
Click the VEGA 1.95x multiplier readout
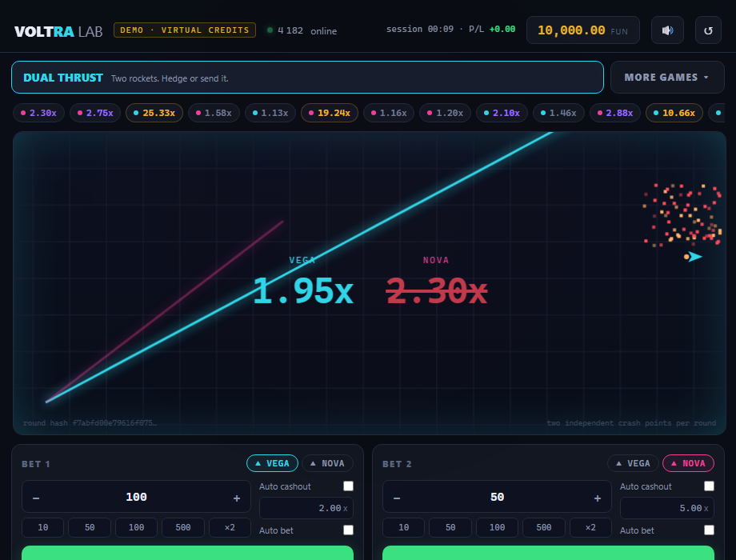[x=302, y=291]
